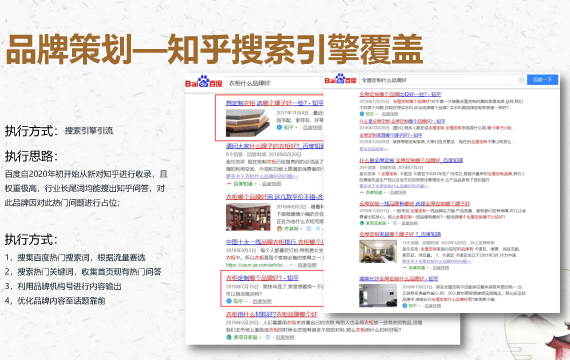Expand the 知乎 dropdown in lower red-boxed result
The height and width of the screenshot is (360, 570).
pos(246,301)
